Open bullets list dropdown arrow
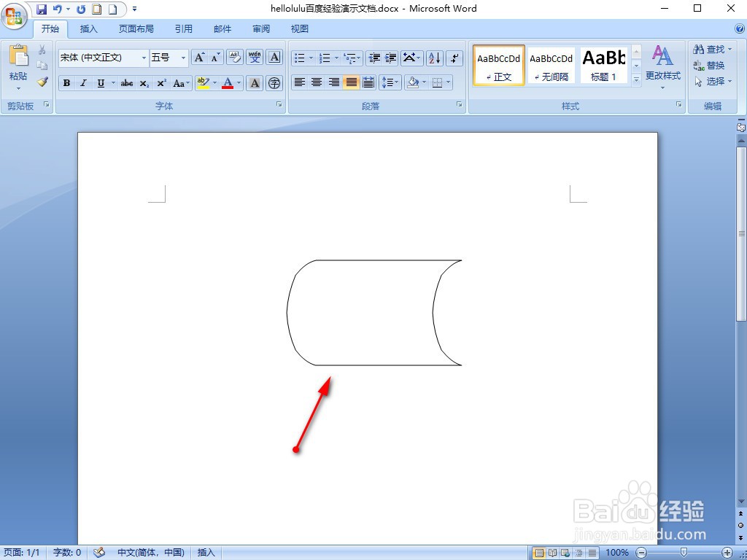 pos(311,58)
